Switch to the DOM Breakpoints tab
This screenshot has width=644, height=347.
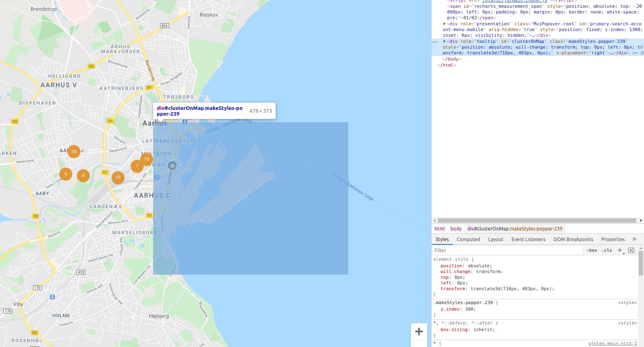pos(573,240)
